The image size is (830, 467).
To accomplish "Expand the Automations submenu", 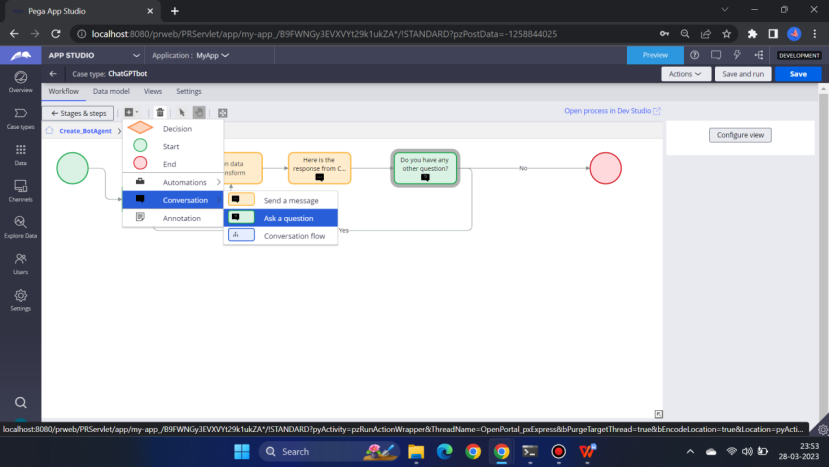I will pyautogui.click(x=173, y=182).
